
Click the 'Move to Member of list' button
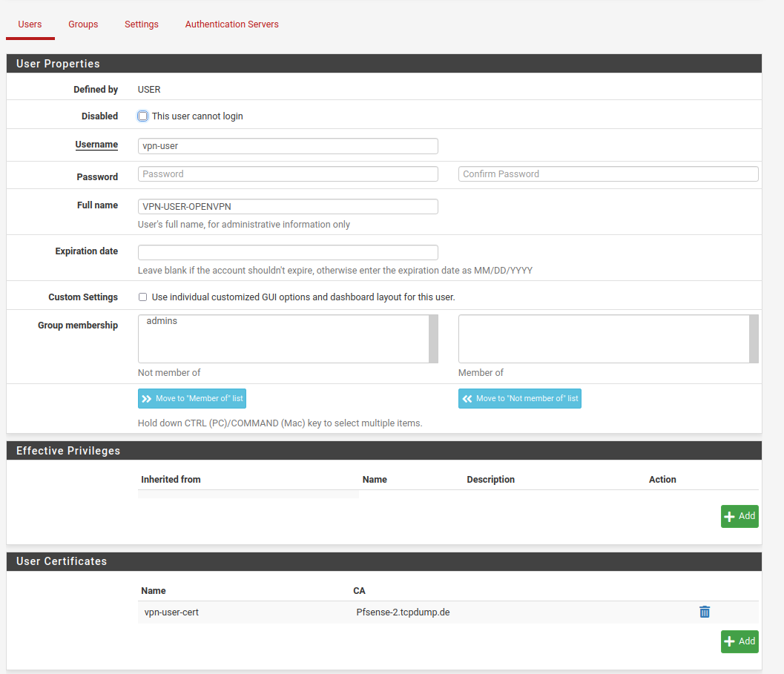191,398
